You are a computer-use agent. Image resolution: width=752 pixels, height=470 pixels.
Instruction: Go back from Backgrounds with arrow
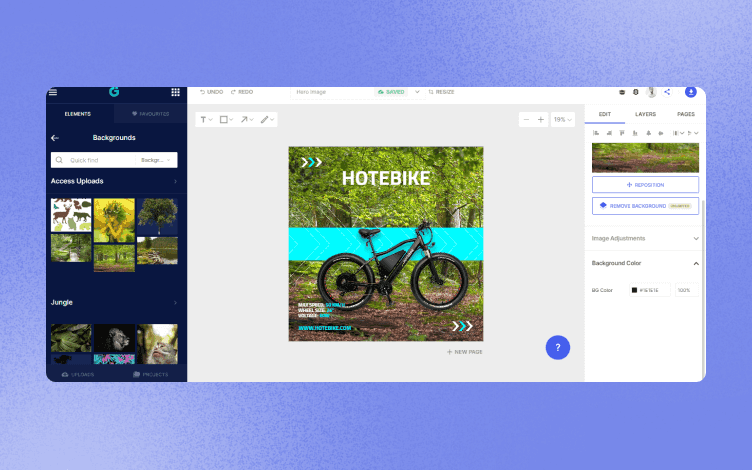pyautogui.click(x=55, y=138)
